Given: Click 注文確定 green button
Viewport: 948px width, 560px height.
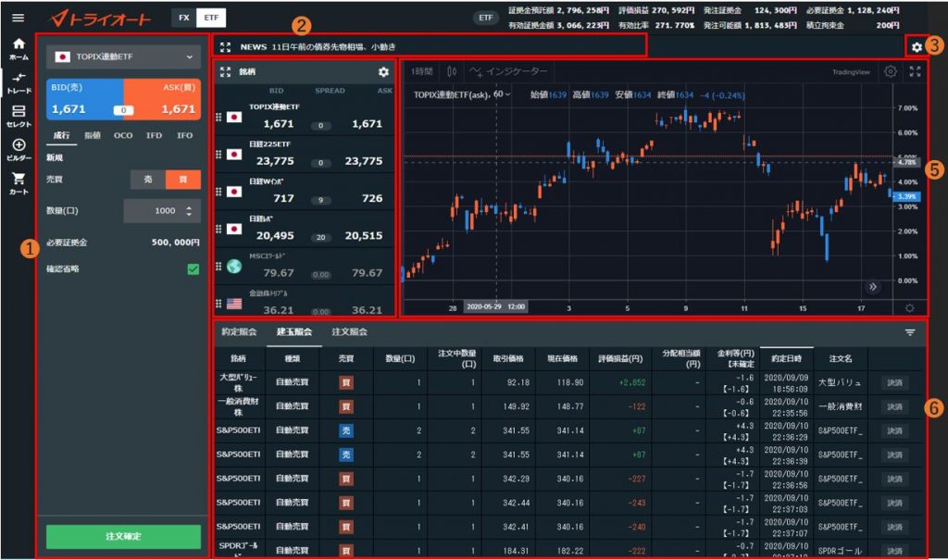Looking at the screenshot, I should (123, 537).
